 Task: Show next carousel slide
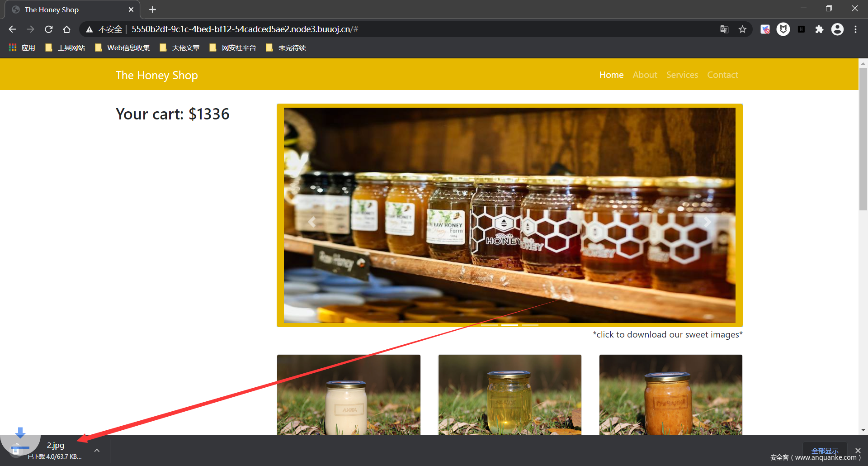(x=707, y=222)
